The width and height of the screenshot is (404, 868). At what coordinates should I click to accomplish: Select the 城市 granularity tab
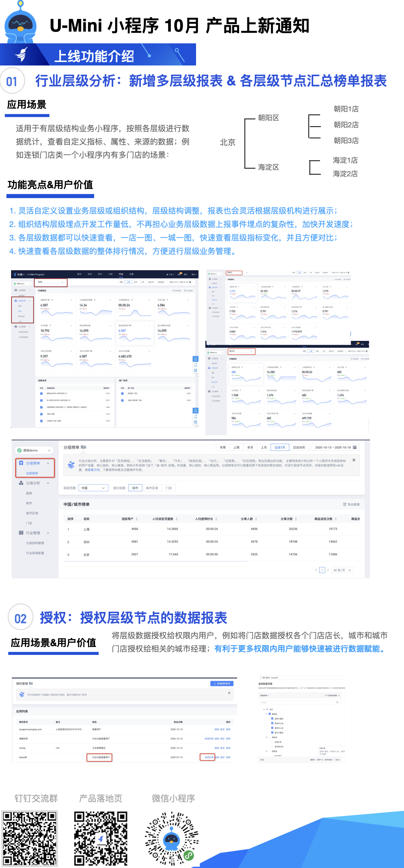tap(135, 488)
